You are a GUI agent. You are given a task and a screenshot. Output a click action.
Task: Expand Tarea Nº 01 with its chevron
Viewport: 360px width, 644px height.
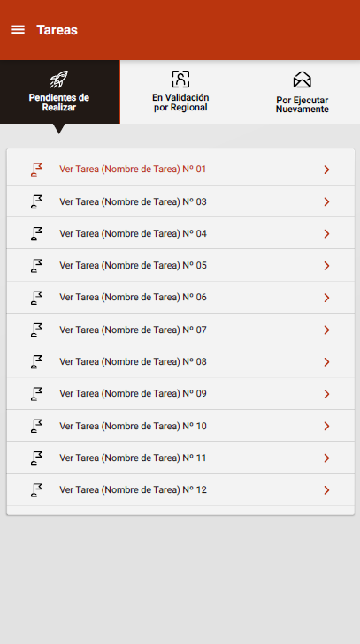(x=326, y=170)
